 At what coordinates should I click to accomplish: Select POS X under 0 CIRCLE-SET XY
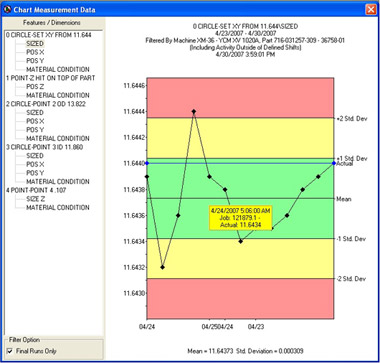pos(35,52)
